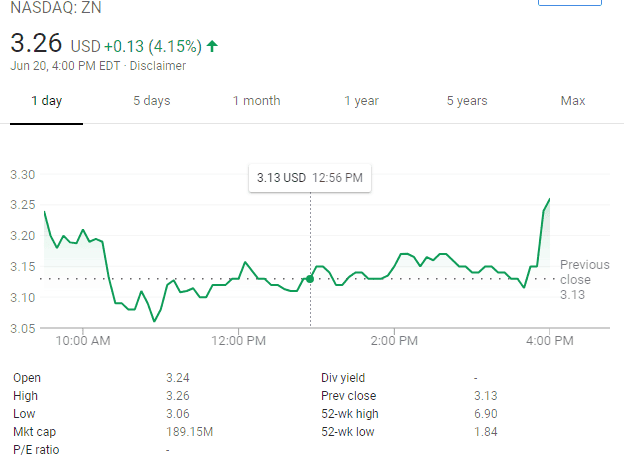The width and height of the screenshot is (624, 462).
Task: Click the NASDAQ: ZN ticker heading
Action: tap(55, 9)
